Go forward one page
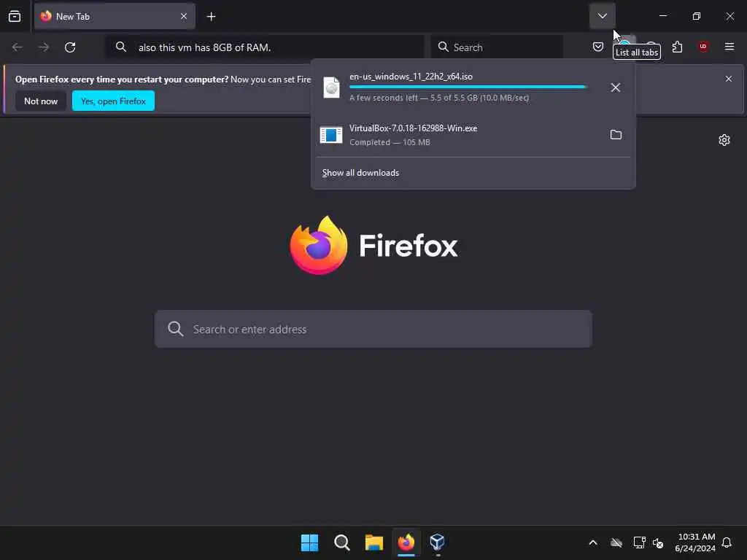The height and width of the screenshot is (560, 747). coord(44,47)
